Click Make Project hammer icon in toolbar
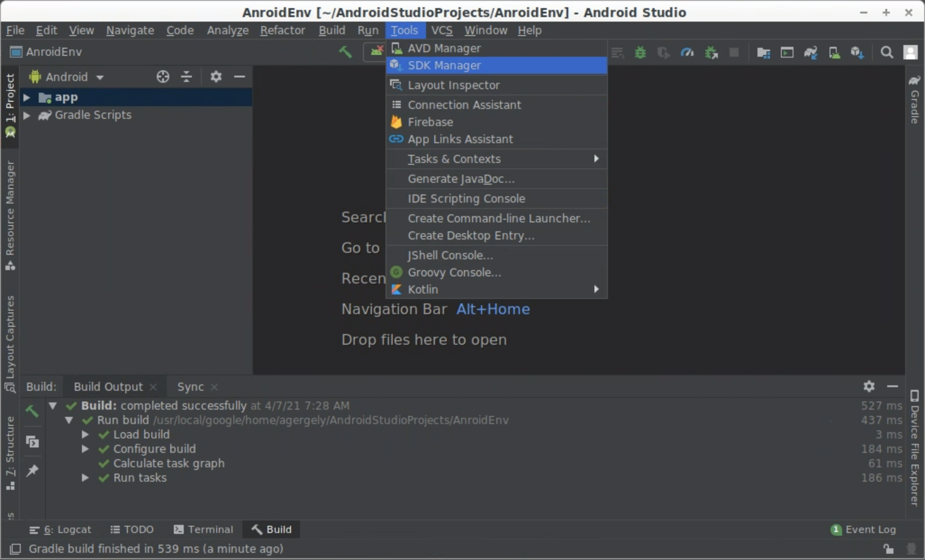The width and height of the screenshot is (925, 560). [x=345, y=52]
